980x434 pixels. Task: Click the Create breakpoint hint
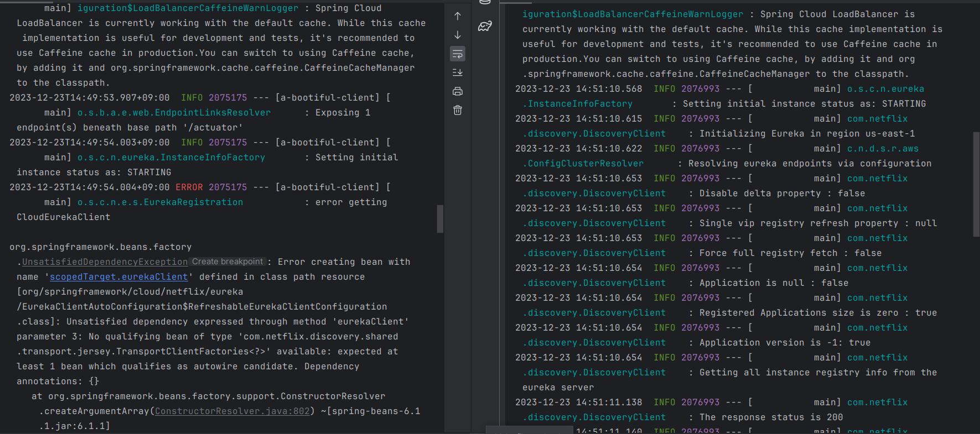227,262
